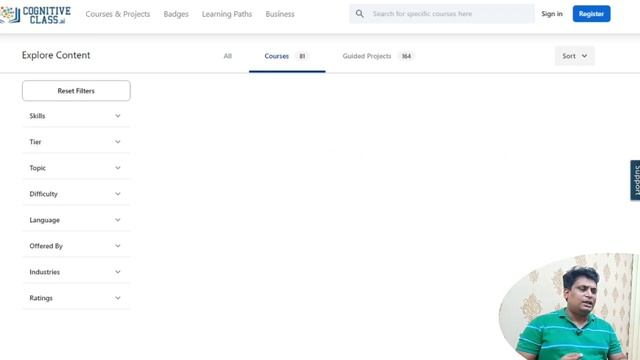Click the search magnifier icon
This screenshot has height=360, width=640.
(x=359, y=14)
